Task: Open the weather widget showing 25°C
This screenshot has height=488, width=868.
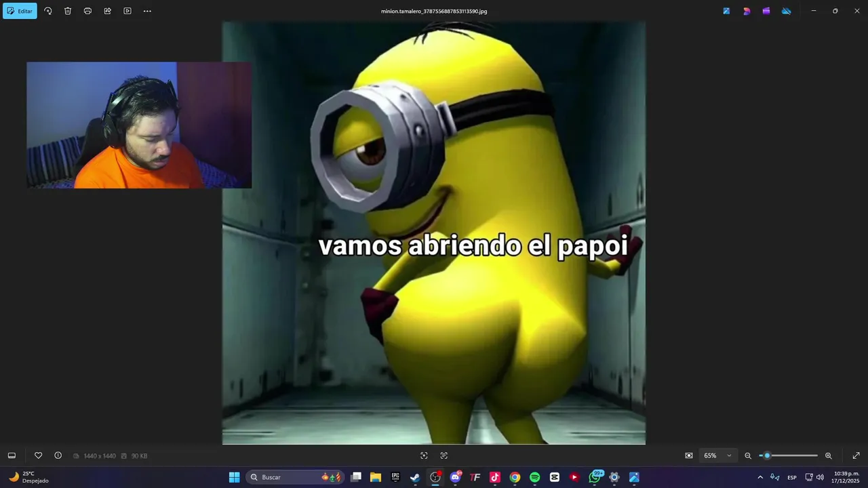Action: coord(28,477)
